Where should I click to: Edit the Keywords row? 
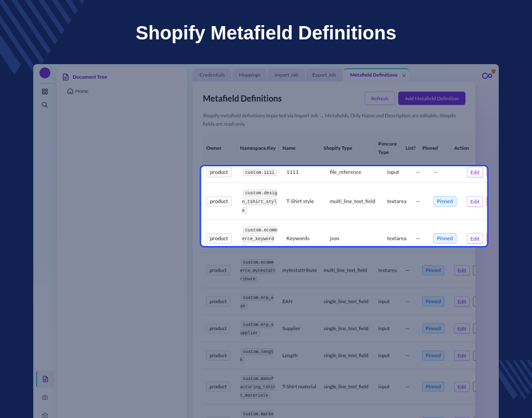click(x=475, y=238)
